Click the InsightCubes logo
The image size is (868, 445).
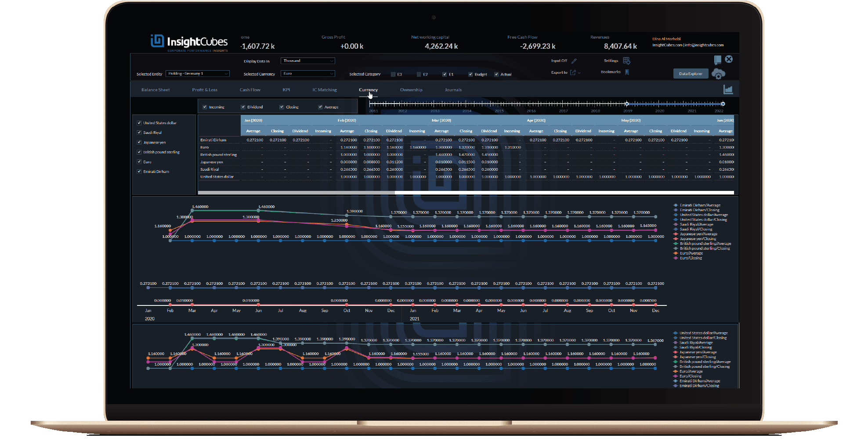[189, 43]
